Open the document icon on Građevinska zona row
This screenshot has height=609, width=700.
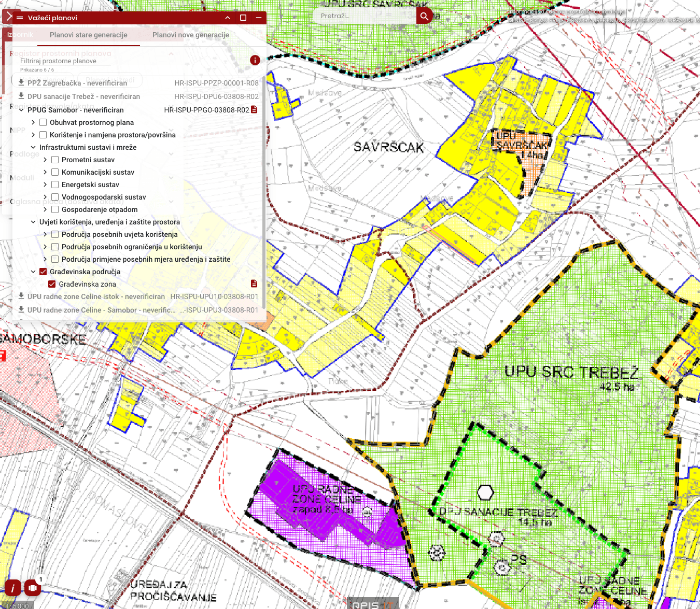tap(254, 284)
